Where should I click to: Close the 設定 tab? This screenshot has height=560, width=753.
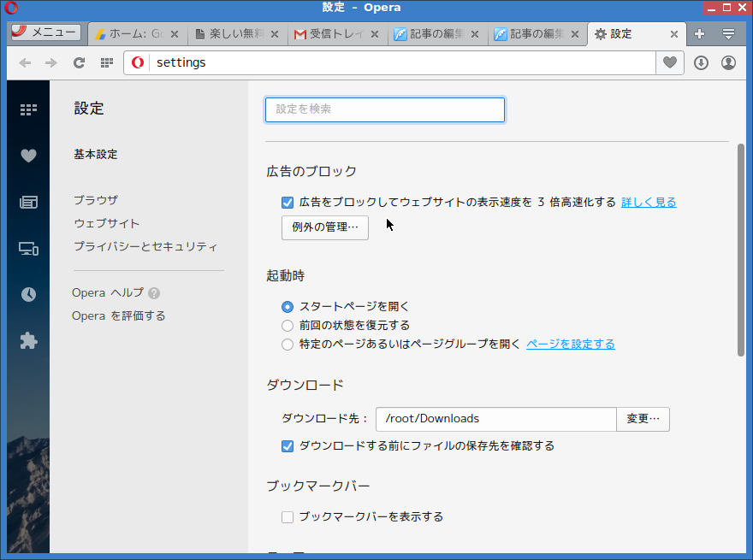(x=674, y=34)
